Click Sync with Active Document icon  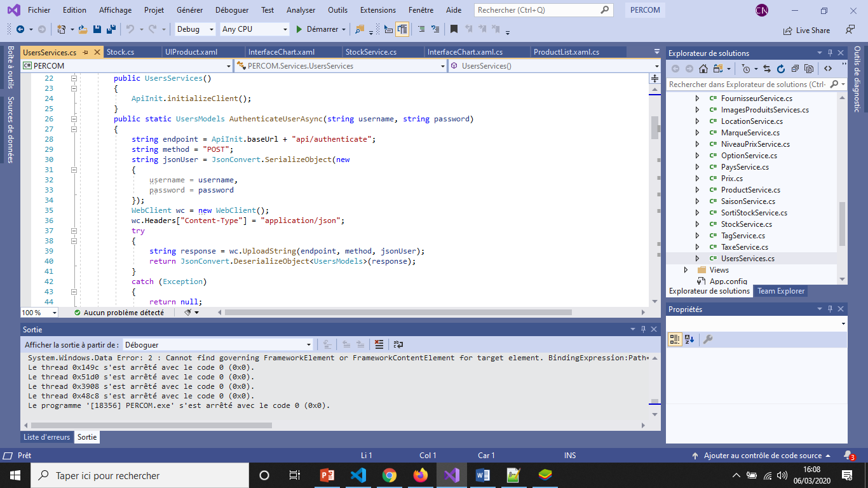pyautogui.click(x=767, y=69)
